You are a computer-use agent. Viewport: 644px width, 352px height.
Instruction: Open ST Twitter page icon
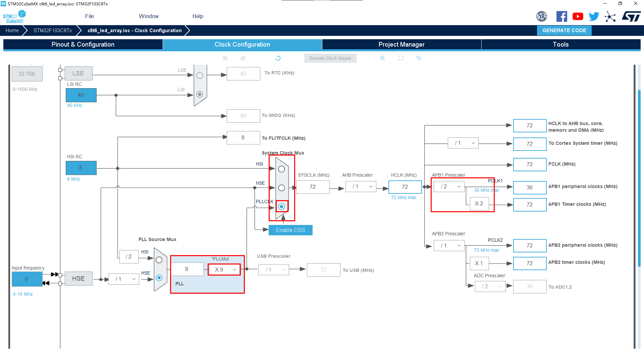point(594,16)
